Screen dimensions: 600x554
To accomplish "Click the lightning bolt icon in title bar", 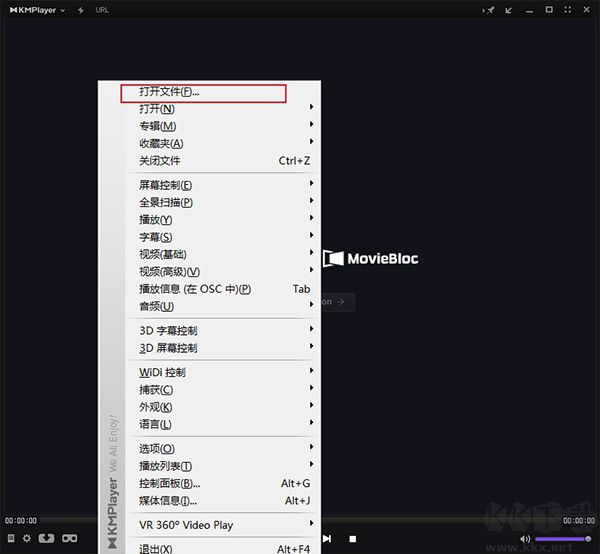I will click(x=81, y=10).
